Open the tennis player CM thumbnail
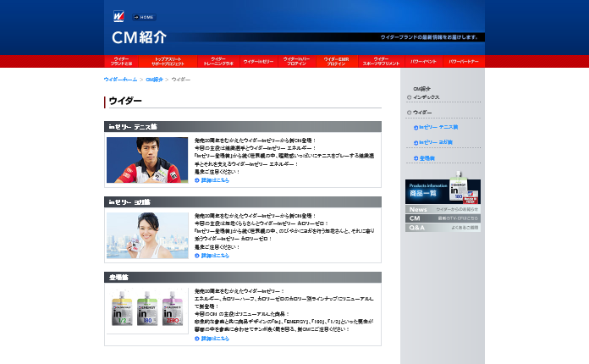Image resolution: width=589 pixels, height=364 pixels. click(x=147, y=160)
